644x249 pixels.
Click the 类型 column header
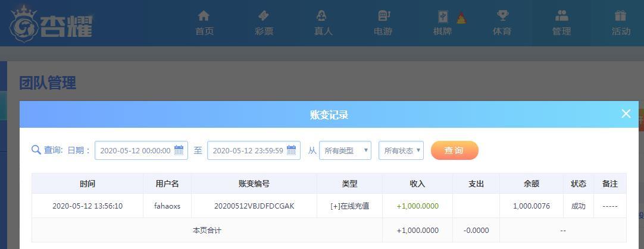(349, 184)
